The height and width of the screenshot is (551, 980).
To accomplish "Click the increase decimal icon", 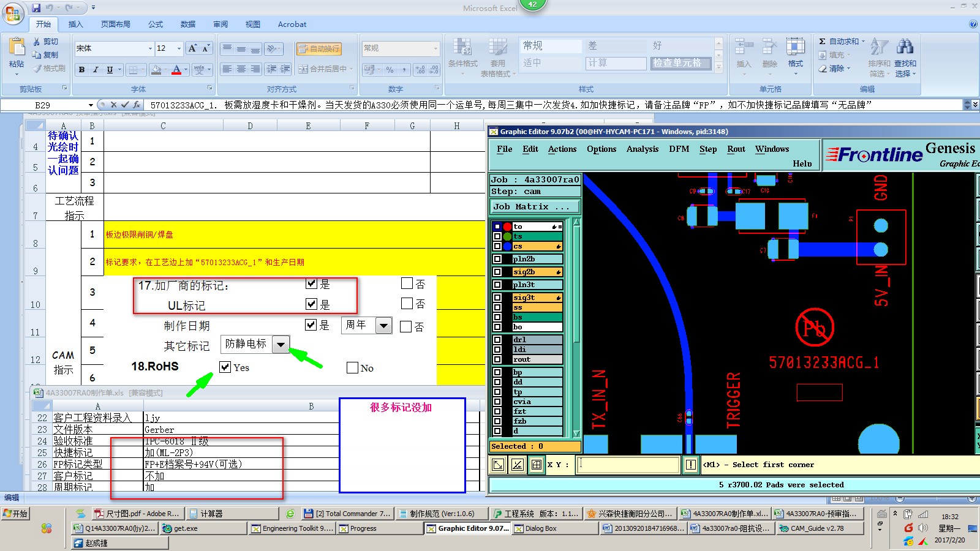I will [x=420, y=70].
